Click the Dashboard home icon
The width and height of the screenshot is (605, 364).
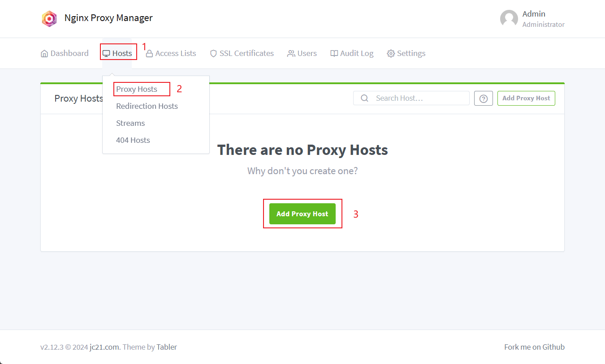click(44, 54)
